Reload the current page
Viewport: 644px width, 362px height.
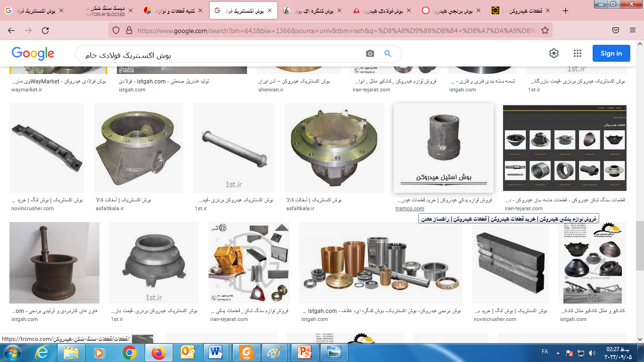(x=45, y=31)
